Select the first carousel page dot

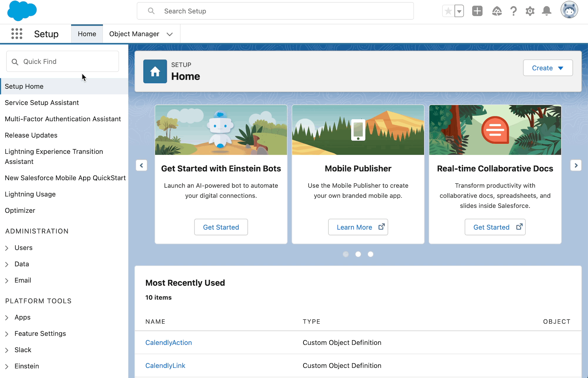pos(346,254)
